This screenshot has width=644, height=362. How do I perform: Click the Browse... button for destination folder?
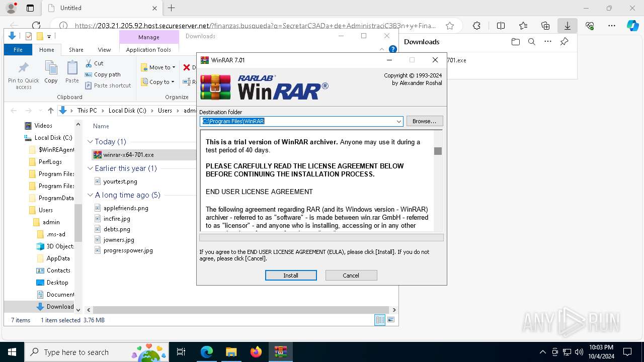pyautogui.click(x=424, y=121)
